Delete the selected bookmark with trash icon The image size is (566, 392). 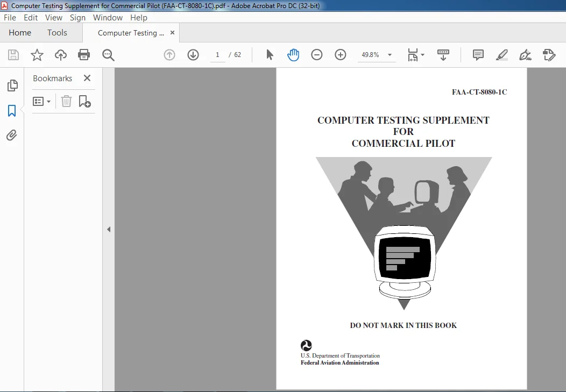pyautogui.click(x=66, y=101)
